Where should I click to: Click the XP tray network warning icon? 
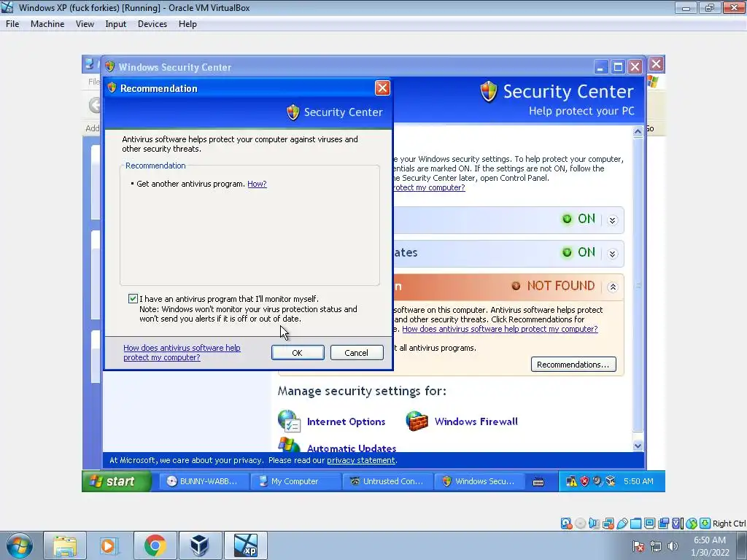point(571,481)
